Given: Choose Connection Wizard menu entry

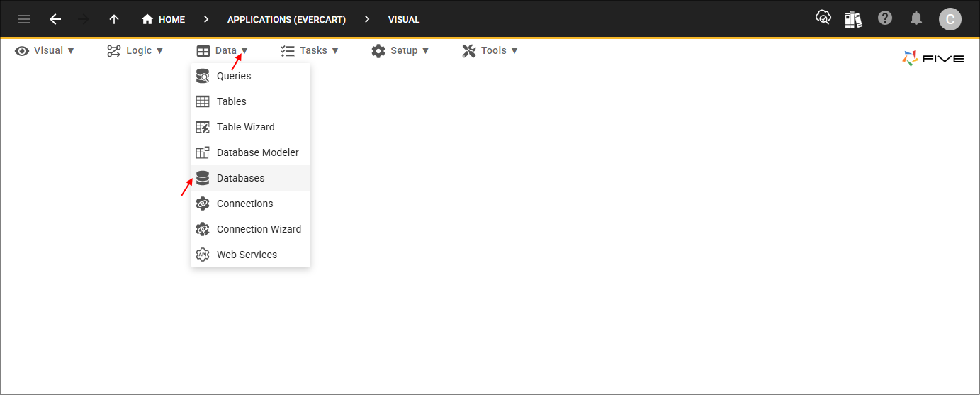Looking at the screenshot, I should 251,229.
